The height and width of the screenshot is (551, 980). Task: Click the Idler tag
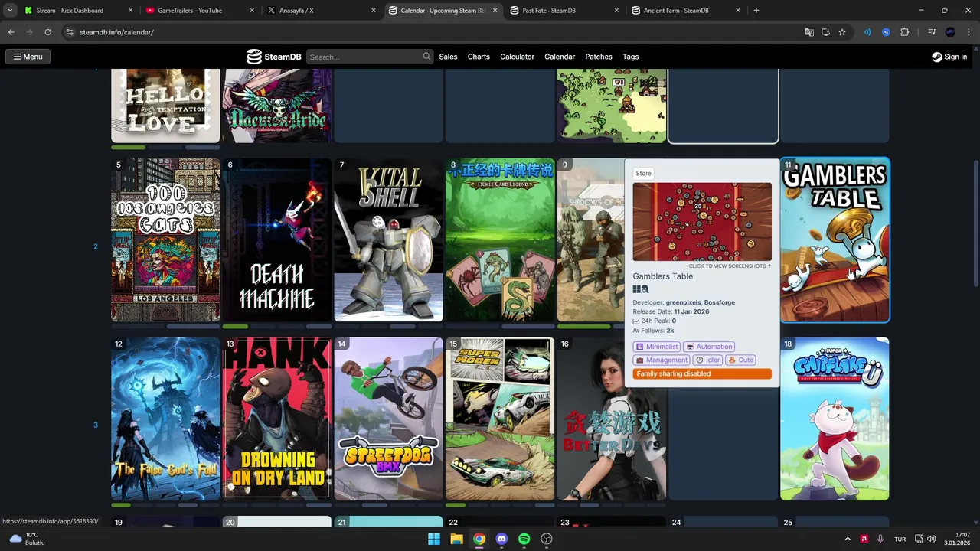tap(708, 360)
